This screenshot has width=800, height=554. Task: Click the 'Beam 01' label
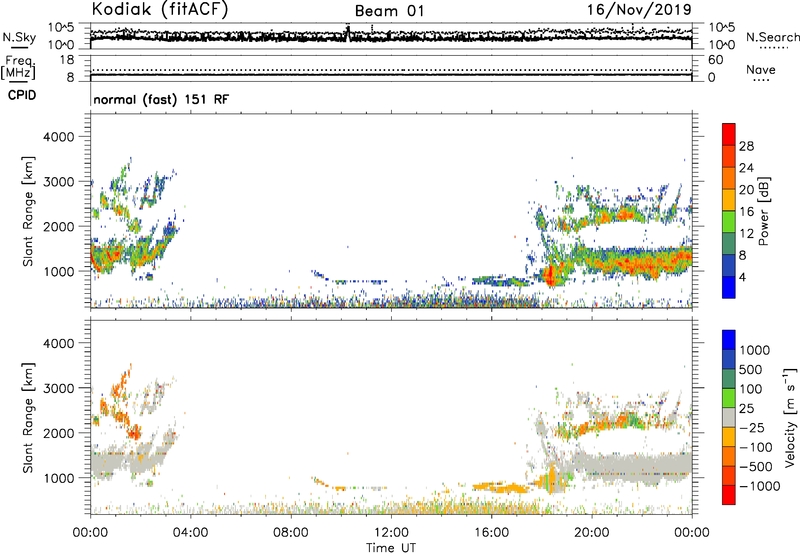[389, 11]
